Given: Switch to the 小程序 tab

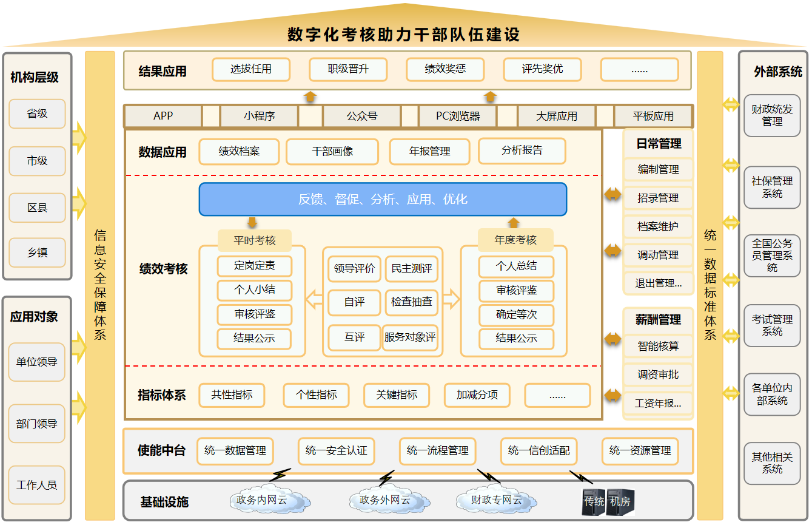Looking at the screenshot, I should pos(259,116).
